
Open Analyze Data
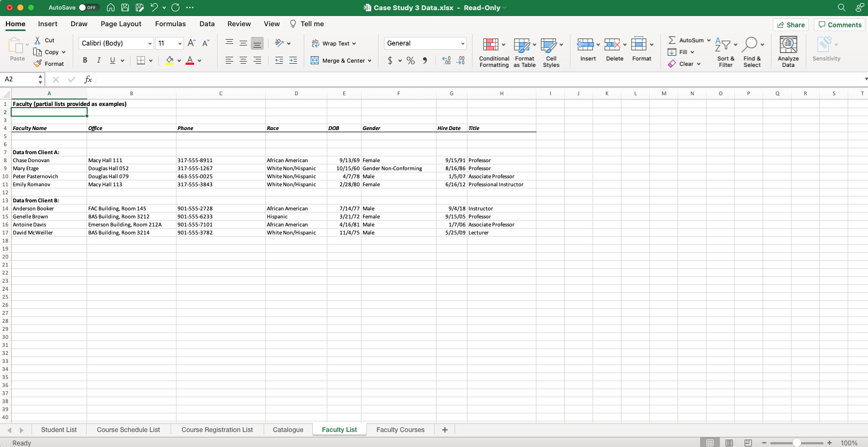[788, 52]
